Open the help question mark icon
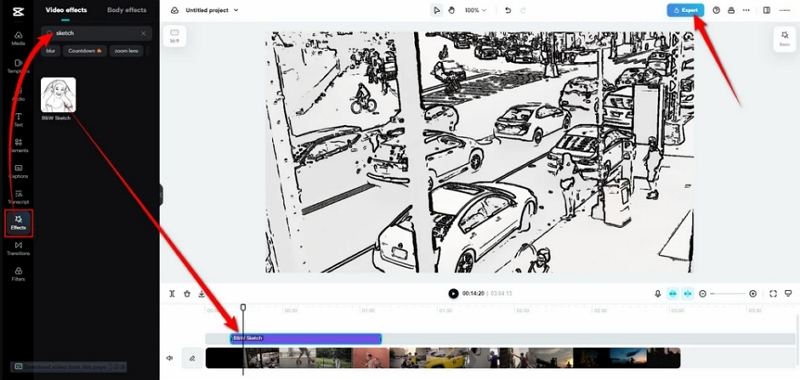Viewport: 800px width, 380px height. tap(716, 10)
